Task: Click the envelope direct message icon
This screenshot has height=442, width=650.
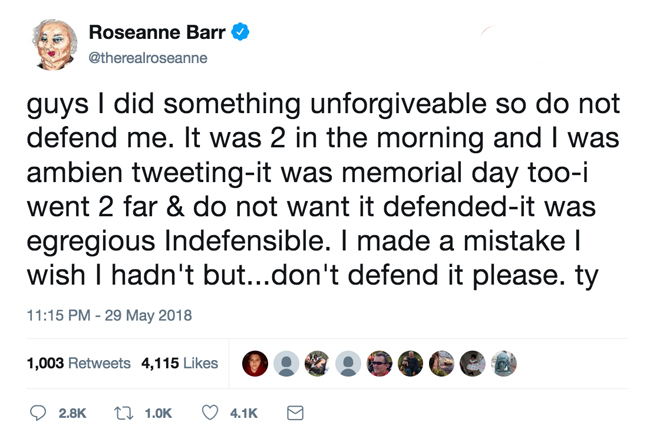Action: (295, 412)
